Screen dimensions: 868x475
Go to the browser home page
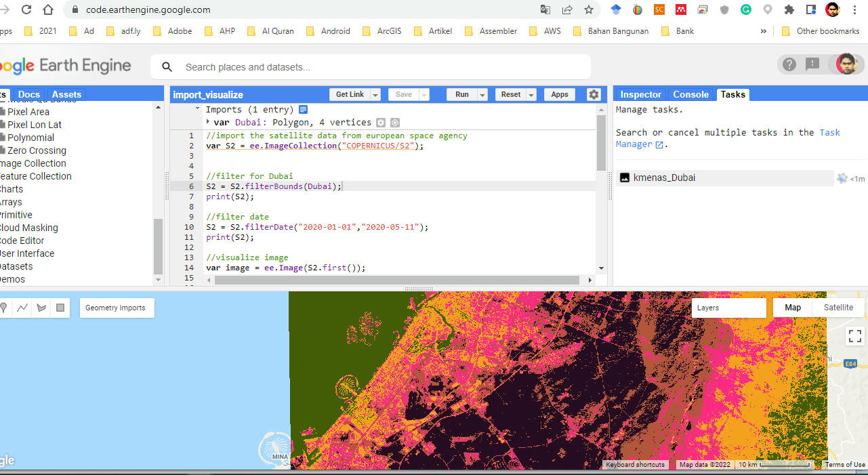(x=48, y=9)
